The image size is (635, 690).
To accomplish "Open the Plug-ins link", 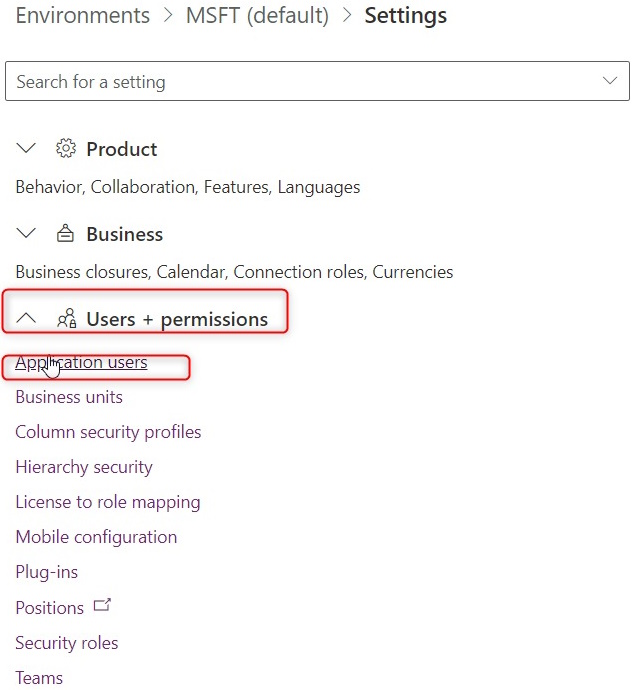I will 46,572.
